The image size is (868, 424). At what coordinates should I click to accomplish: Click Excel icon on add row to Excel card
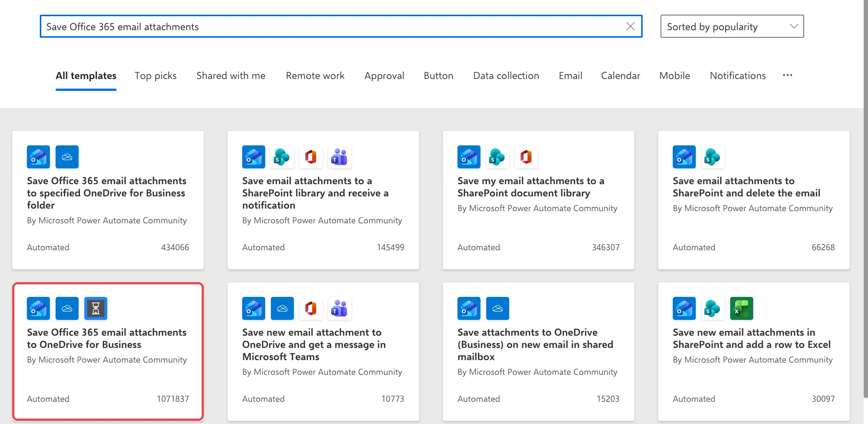[742, 308]
